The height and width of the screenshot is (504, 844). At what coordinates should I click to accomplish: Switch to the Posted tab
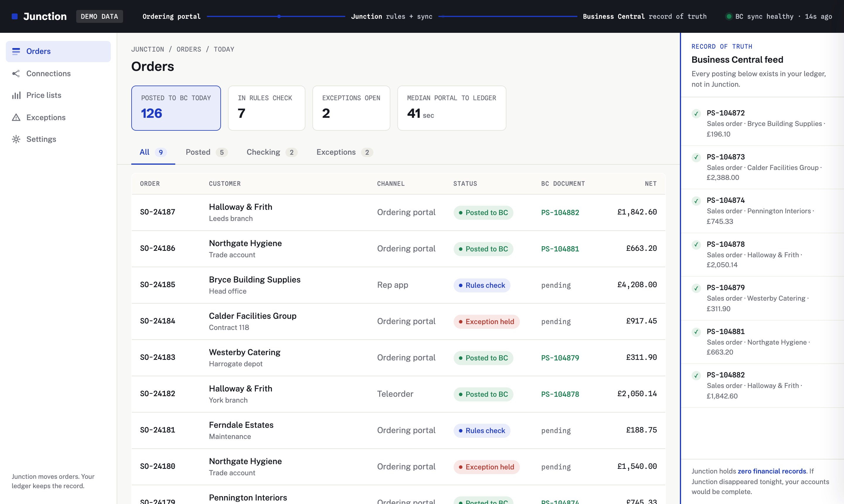click(x=207, y=152)
